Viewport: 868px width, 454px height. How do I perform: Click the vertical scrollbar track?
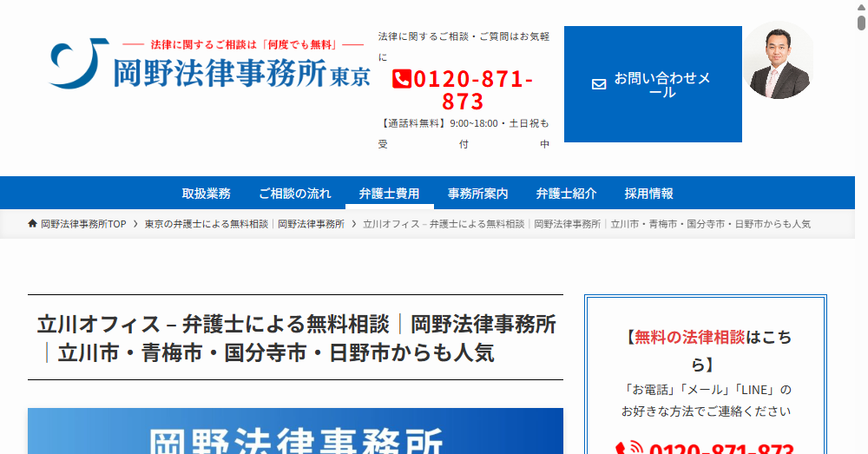(x=860, y=260)
